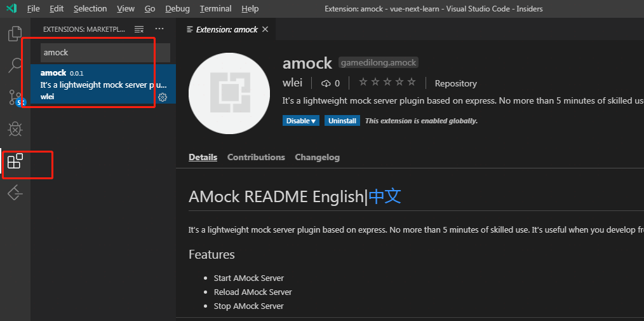Click the Uninstall button
This screenshot has height=321, width=644.
(342, 121)
